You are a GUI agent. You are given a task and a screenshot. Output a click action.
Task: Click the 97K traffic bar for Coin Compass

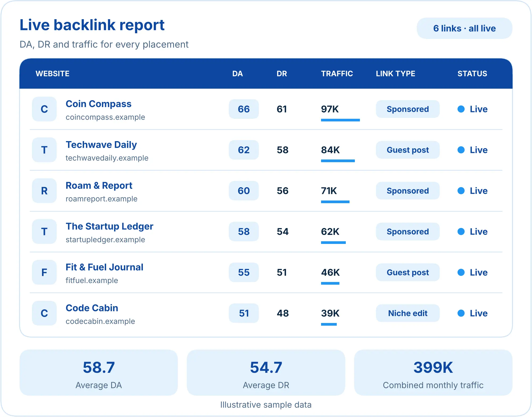point(340,120)
